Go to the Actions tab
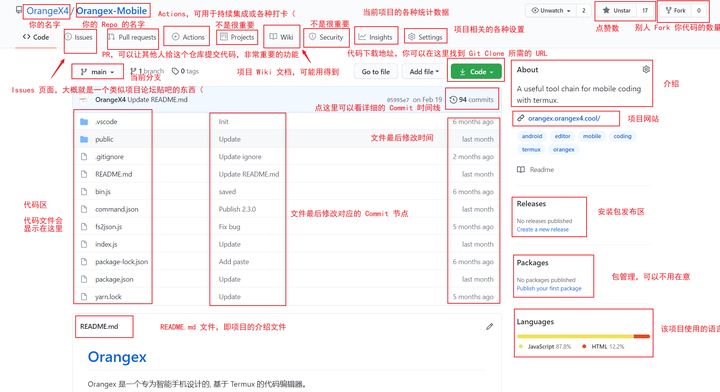Screen dimensions: 720x392 pyautogui.click(x=188, y=37)
